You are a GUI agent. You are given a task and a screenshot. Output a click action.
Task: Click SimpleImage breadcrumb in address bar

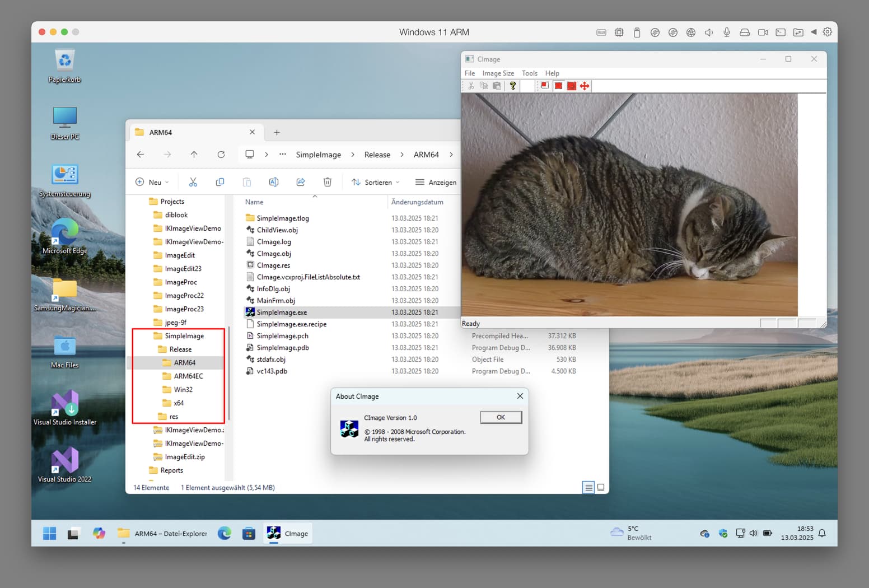pos(319,155)
